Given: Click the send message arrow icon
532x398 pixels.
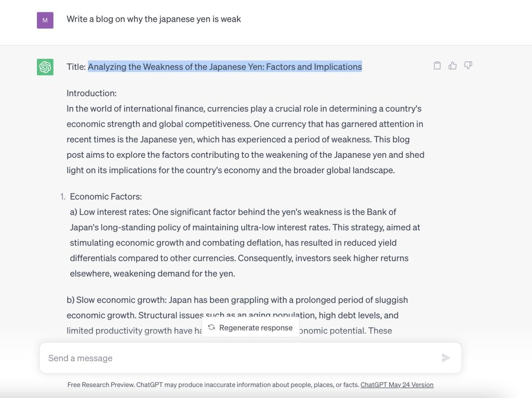Looking at the screenshot, I should [445, 358].
